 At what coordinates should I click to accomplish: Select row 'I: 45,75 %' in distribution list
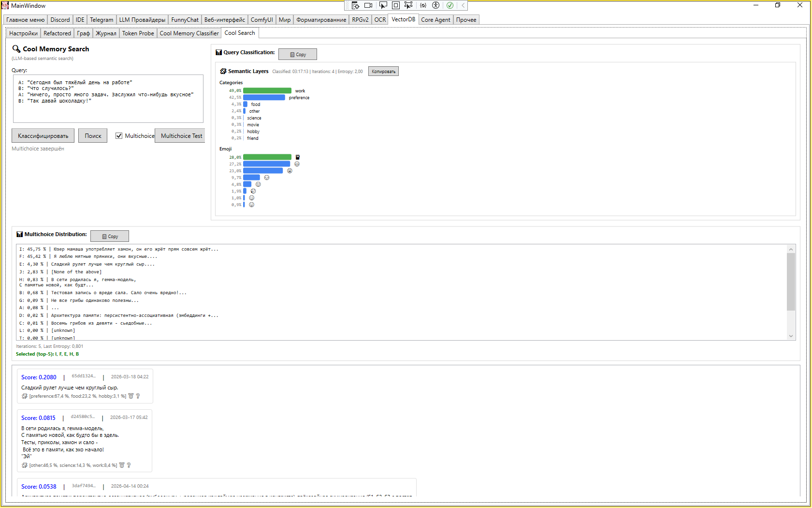pos(119,249)
